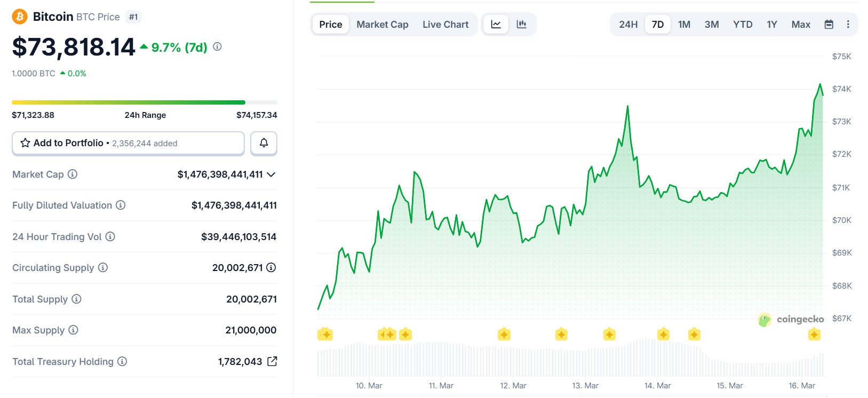Viewport: 868px width, 398px height.
Task: Click the 24h Range progress bar
Action: coord(144,102)
